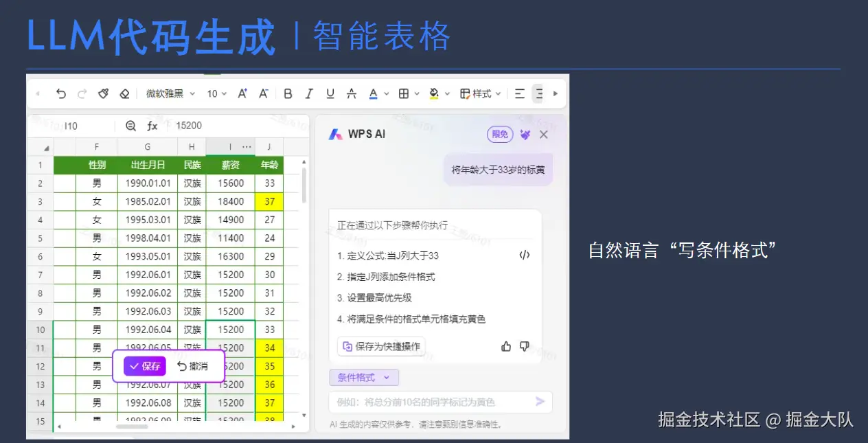Open the formula view code icon in WPS AI

click(x=525, y=254)
